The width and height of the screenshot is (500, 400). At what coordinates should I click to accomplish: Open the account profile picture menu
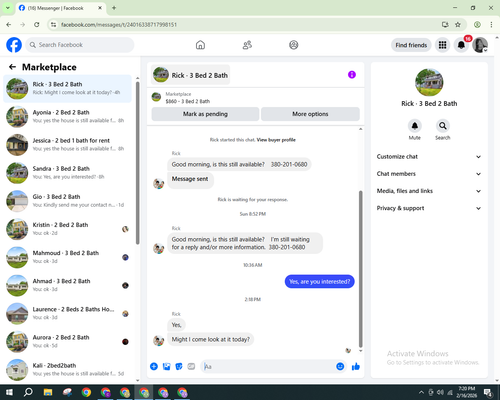click(x=480, y=45)
